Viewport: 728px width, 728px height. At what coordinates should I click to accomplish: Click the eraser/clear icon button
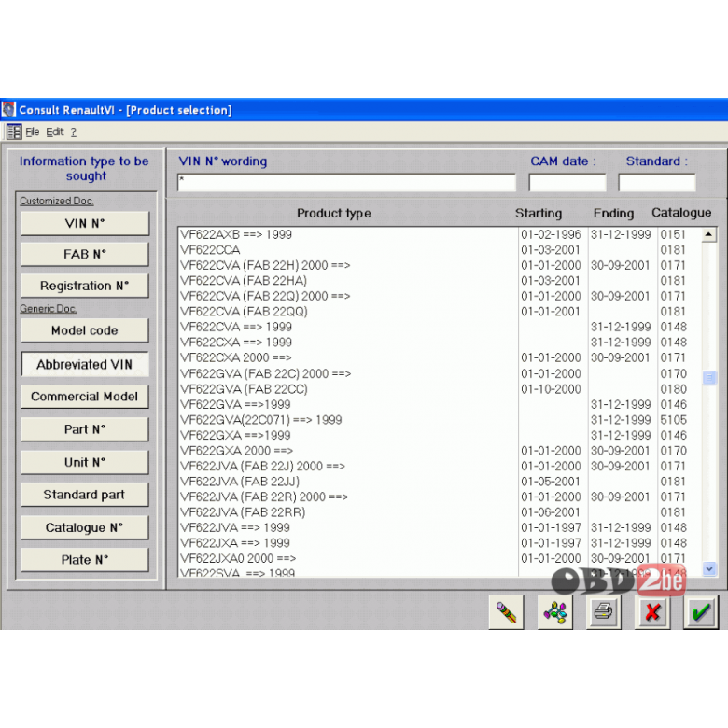(x=506, y=612)
